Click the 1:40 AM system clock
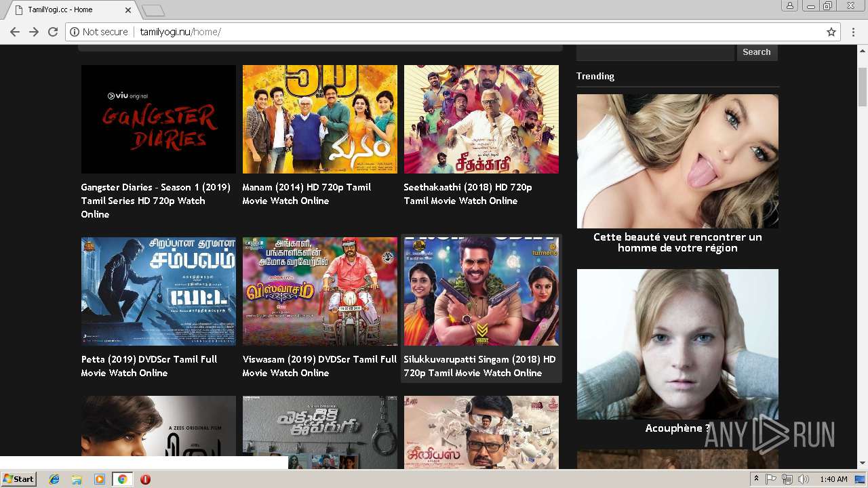 click(x=833, y=479)
